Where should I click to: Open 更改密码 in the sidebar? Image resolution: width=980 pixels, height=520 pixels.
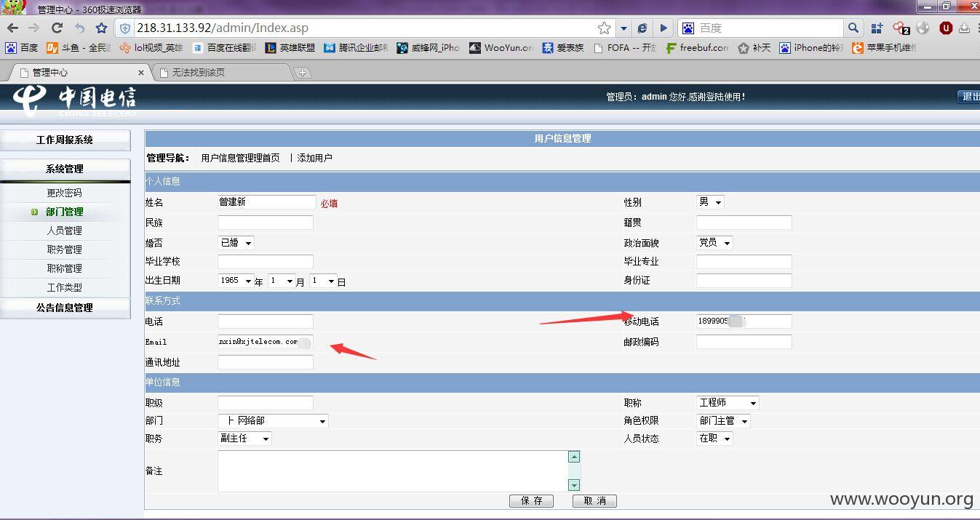(x=65, y=193)
